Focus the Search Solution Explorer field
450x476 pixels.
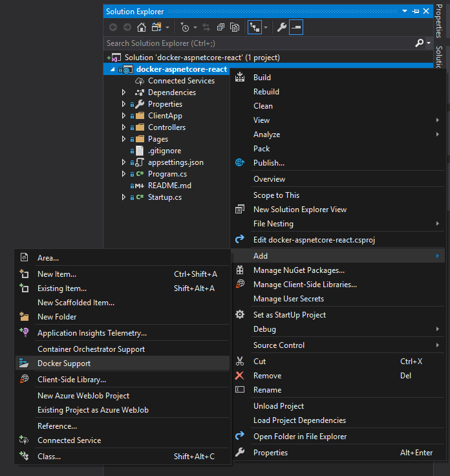coord(259,43)
